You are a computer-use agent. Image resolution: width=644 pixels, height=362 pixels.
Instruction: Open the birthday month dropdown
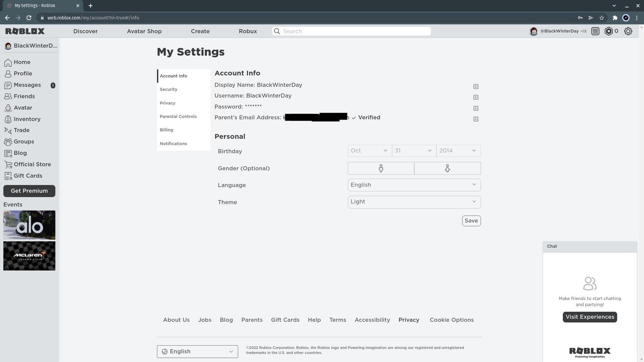click(x=370, y=151)
